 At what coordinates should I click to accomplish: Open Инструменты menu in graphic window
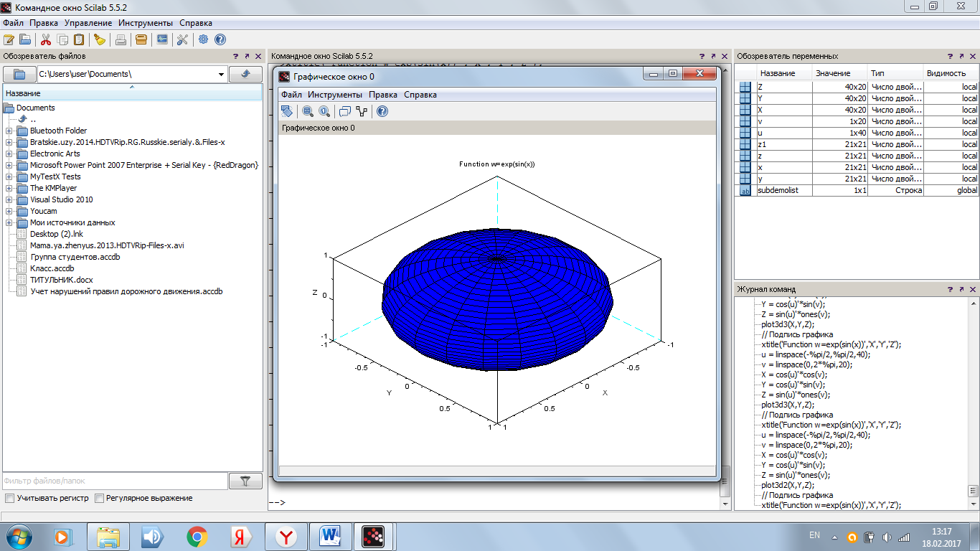coord(335,95)
